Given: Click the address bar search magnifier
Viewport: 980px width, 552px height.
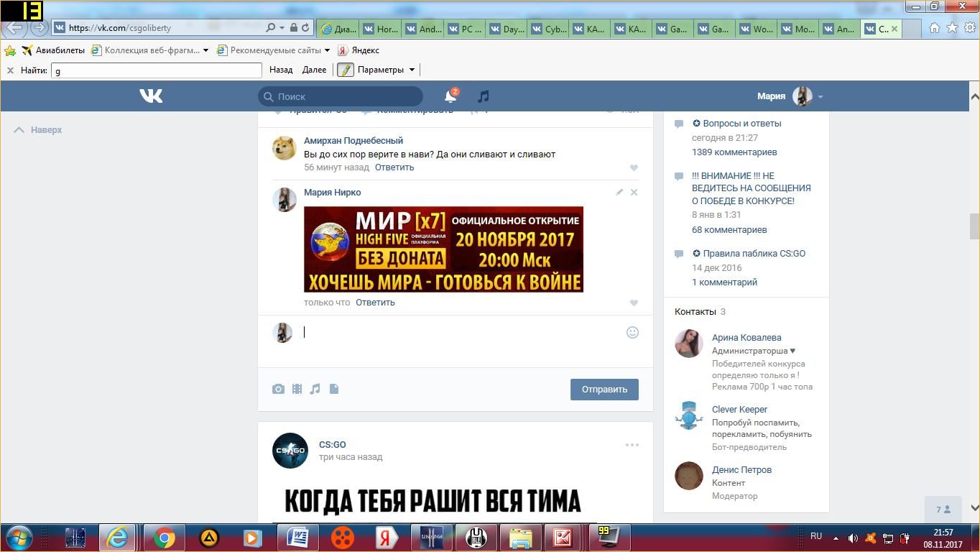Looking at the screenshot, I should 270,28.
